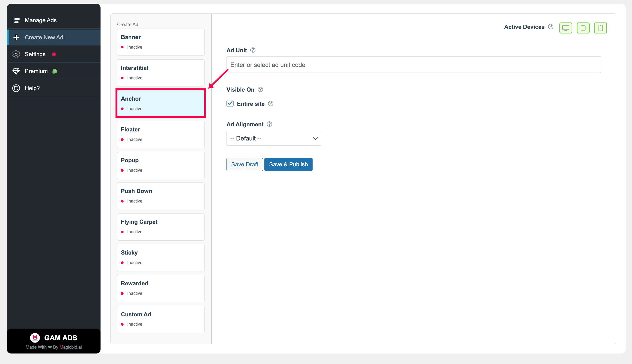The height and width of the screenshot is (364, 632).
Task: Click the Ad Unit help icon
Action: (x=253, y=50)
